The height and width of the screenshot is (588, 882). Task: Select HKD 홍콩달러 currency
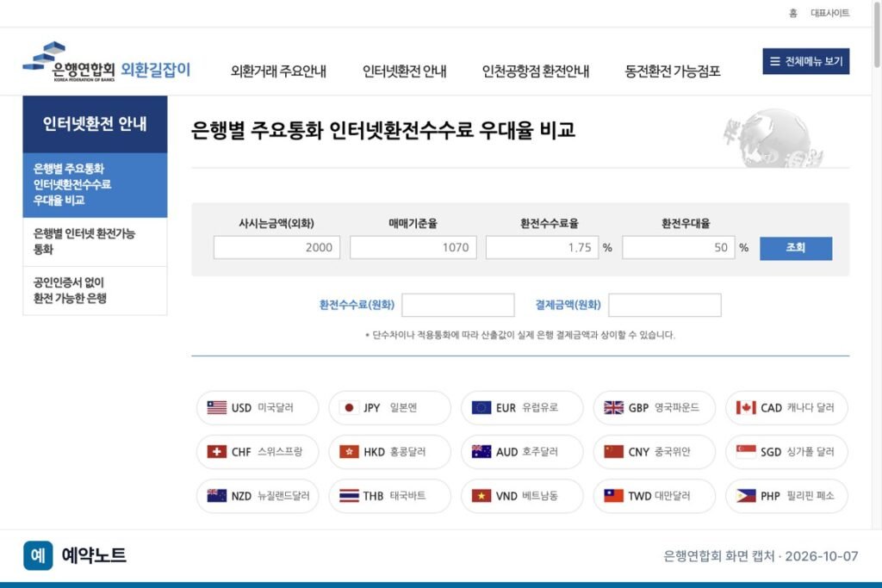[x=390, y=451]
